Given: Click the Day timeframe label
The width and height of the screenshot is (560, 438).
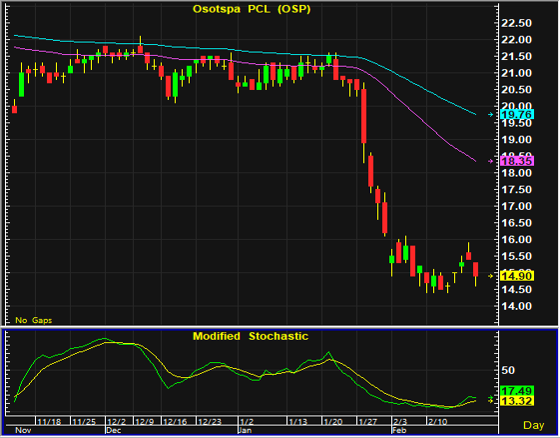Looking at the screenshot, I should [534, 425].
